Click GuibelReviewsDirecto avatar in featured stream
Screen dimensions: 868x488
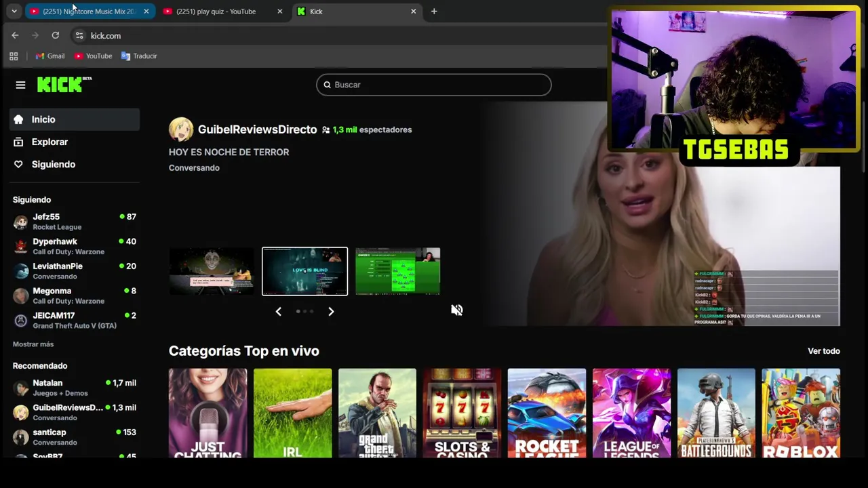click(181, 129)
